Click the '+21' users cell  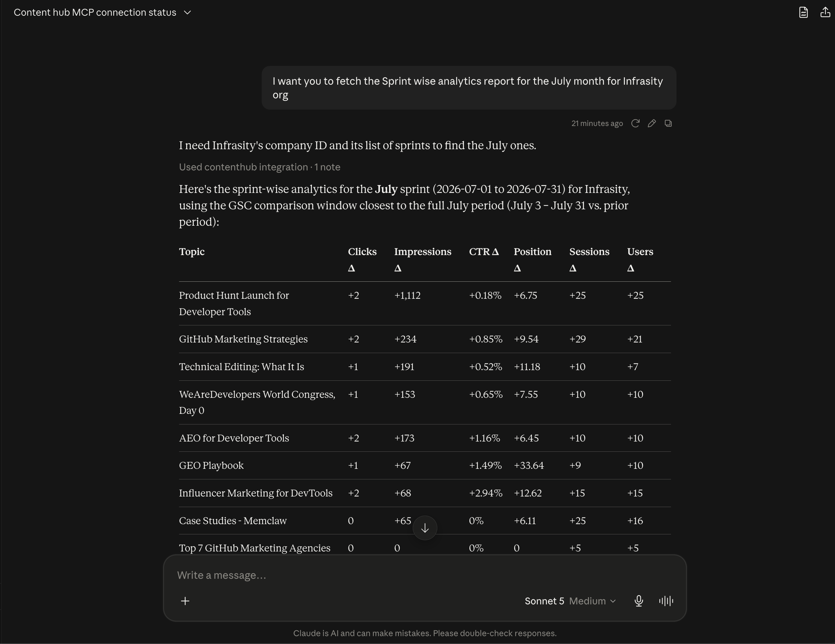[x=635, y=339]
